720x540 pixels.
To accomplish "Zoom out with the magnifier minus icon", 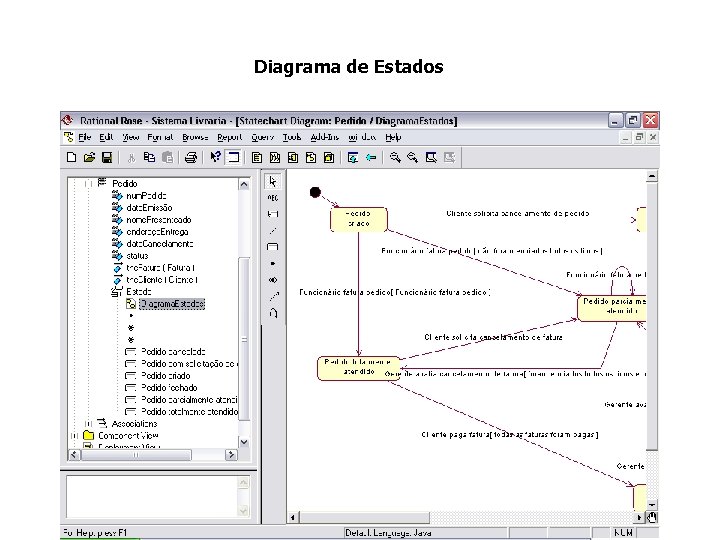I will point(412,158).
